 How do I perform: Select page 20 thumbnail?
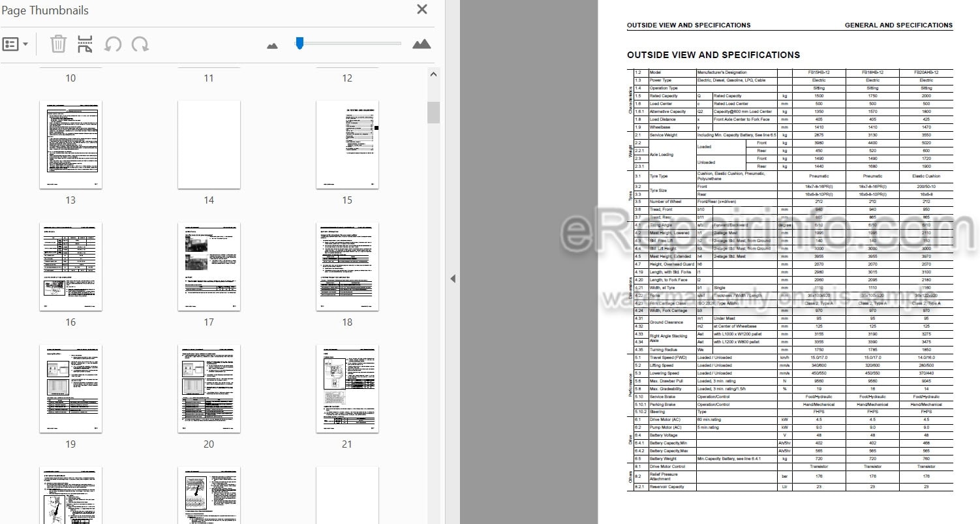pyautogui.click(x=209, y=389)
